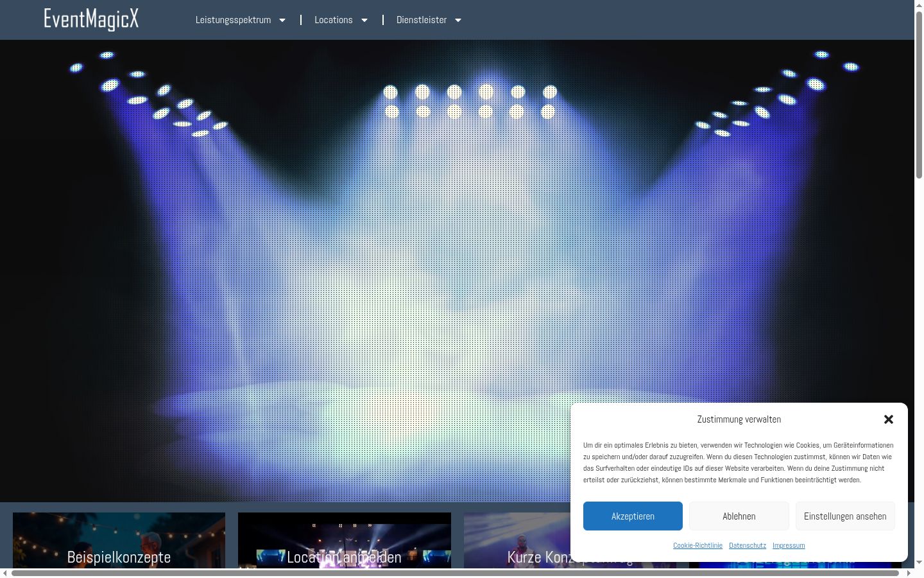The width and height of the screenshot is (924, 578).
Task: Open Einstellungen ansehen cookie settings
Action: (845, 516)
